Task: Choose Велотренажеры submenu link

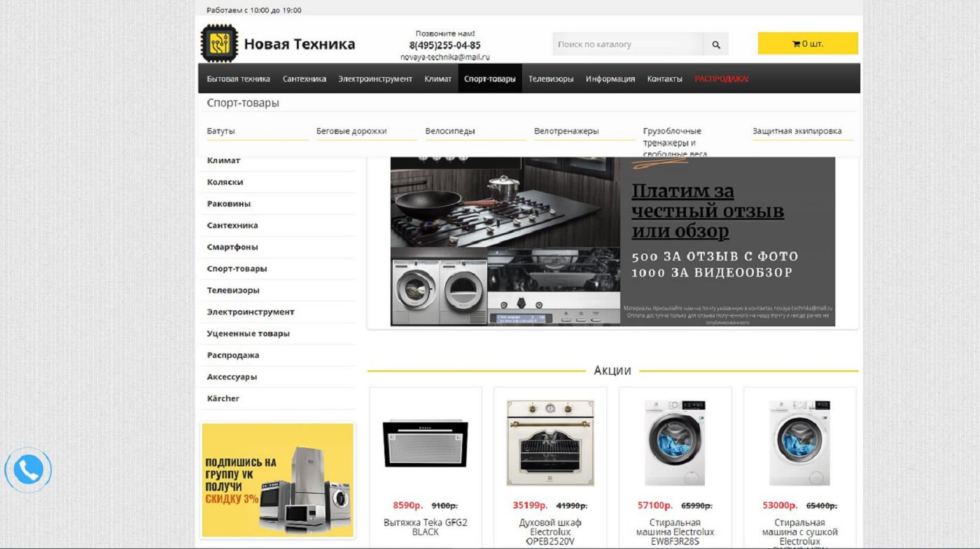Action: [x=566, y=131]
